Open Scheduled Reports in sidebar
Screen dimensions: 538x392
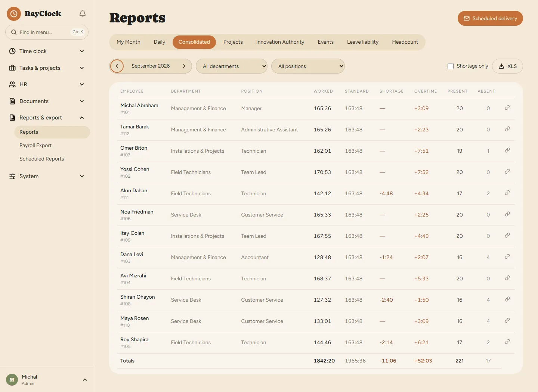(x=52, y=159)
